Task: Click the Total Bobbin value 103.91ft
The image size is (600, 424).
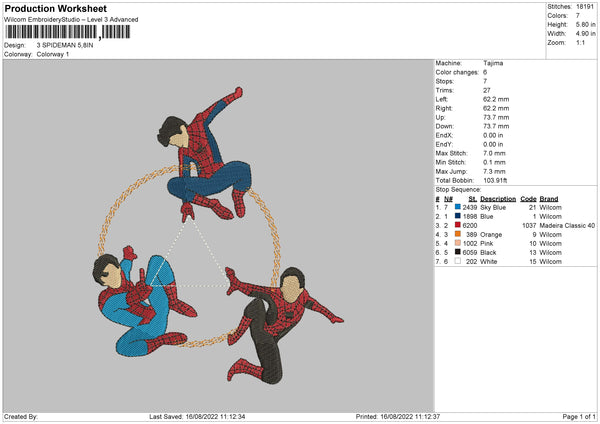Action: coord(495,180)
